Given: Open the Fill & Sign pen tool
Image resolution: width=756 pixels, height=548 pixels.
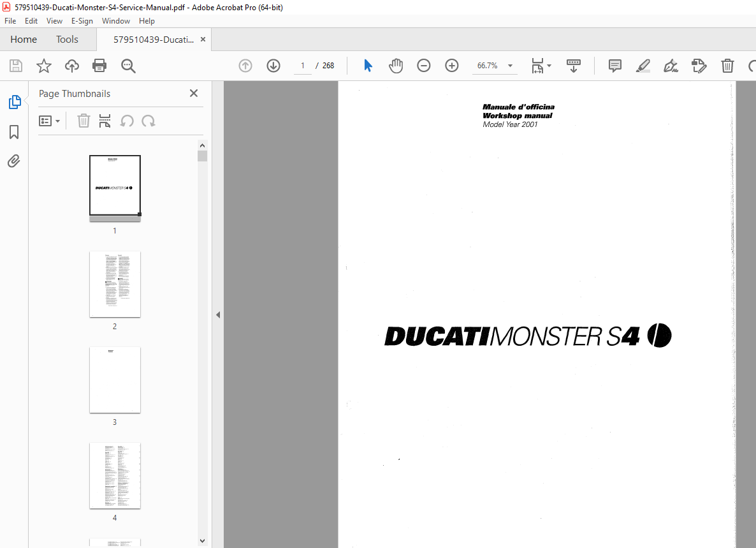Looking at the screenshot, I should coord(671,66).
